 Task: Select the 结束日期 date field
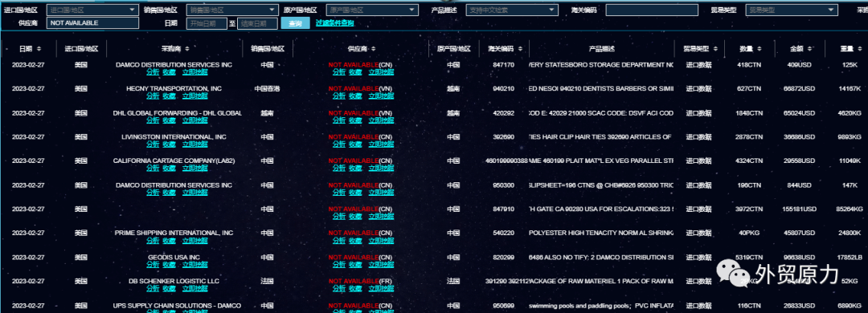coord(257,23)
